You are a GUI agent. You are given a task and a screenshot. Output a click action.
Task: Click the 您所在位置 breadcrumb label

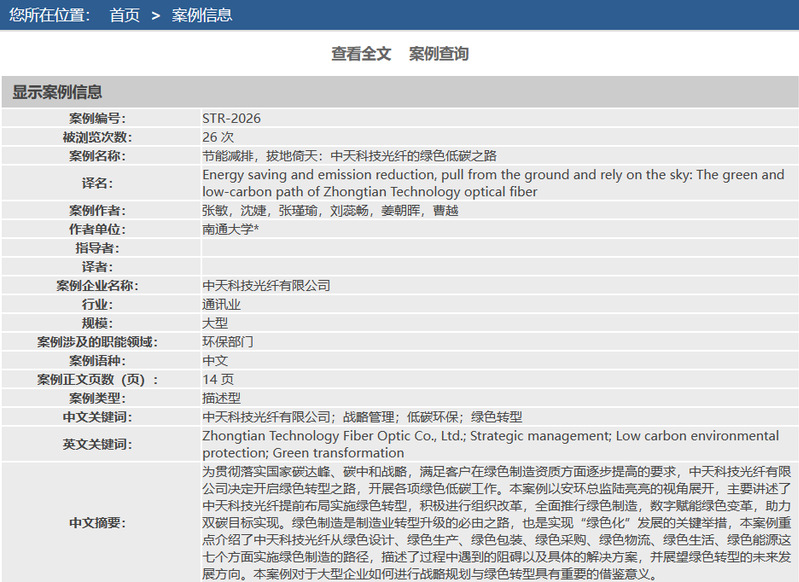coord(49,15)
